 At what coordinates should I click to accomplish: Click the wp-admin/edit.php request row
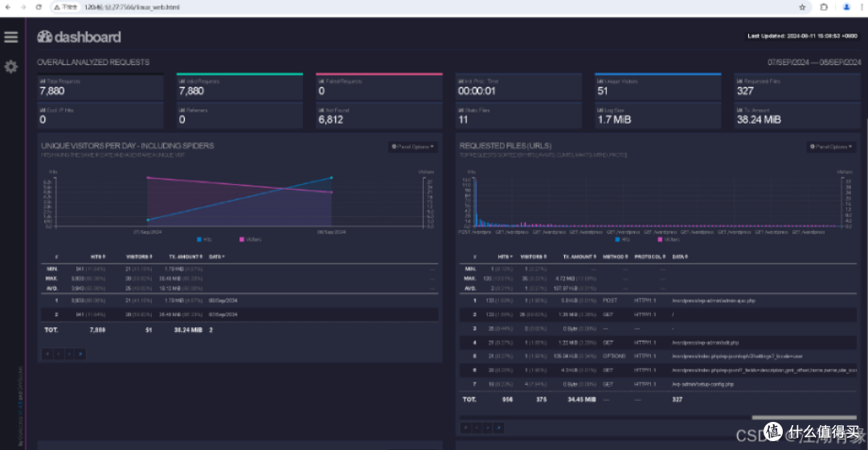[x=658, y=342]
